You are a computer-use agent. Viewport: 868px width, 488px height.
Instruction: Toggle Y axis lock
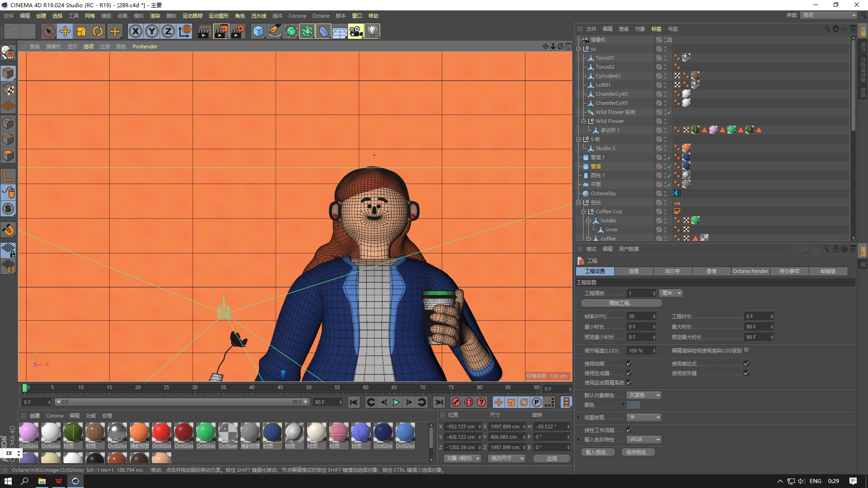click(x=152, y=32)
